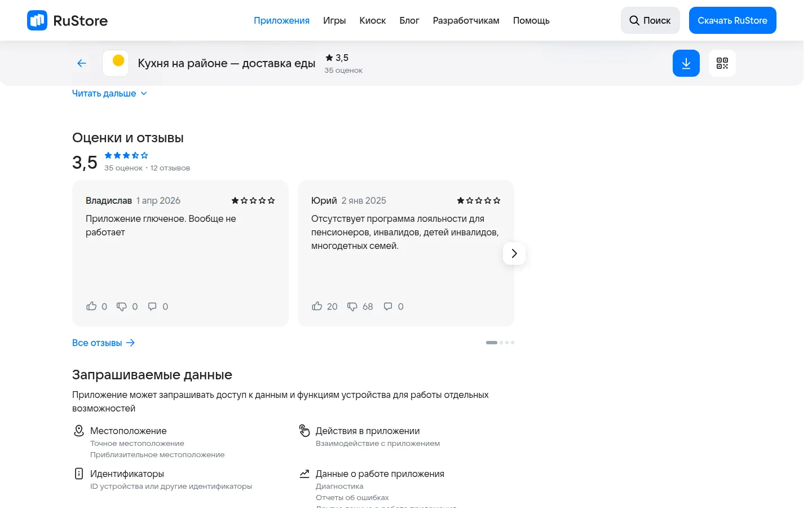This screenshot has height=508, width=812.
Task: Show the QR code for the app
Action: click(x=722, y=63)
